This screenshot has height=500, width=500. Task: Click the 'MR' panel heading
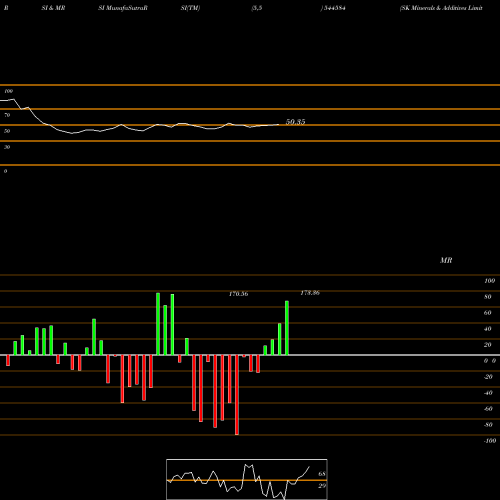(446, 260)
